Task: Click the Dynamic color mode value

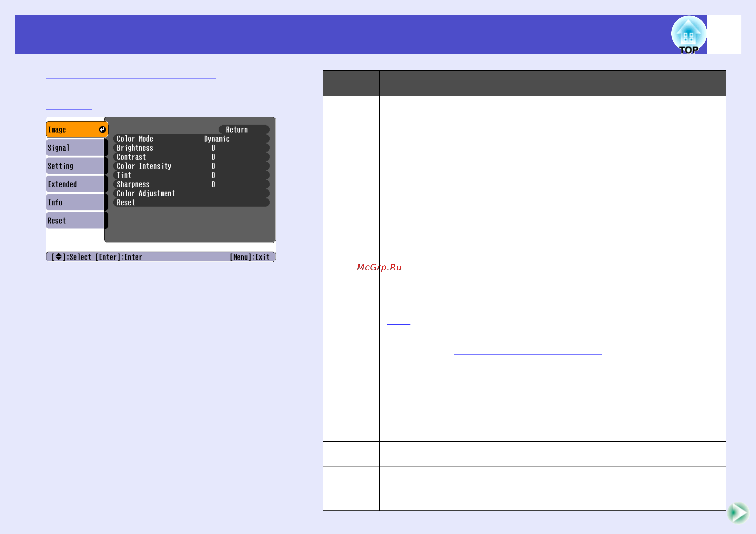Action: pos(217,139)
